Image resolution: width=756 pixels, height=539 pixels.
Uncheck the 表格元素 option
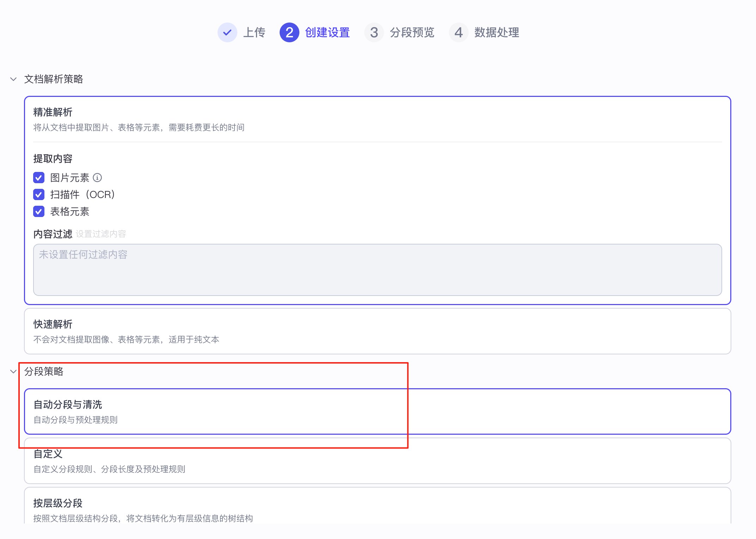pyautogui.click(x=39, y=211)
